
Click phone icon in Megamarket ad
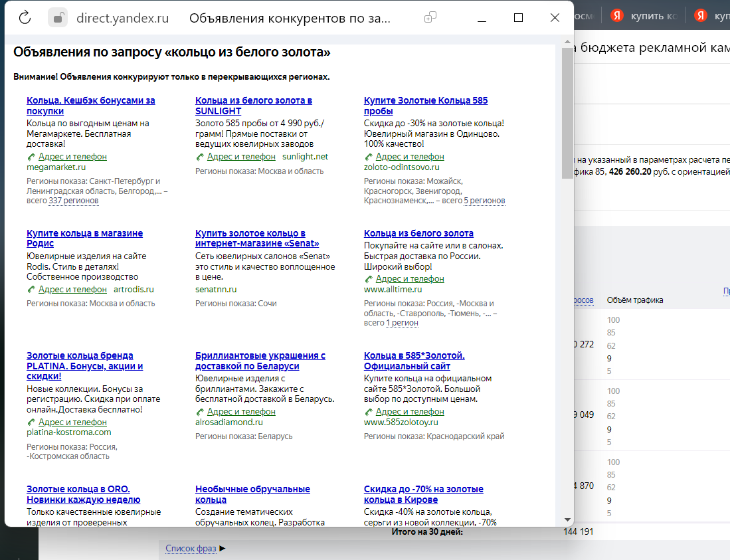(31, 157)
